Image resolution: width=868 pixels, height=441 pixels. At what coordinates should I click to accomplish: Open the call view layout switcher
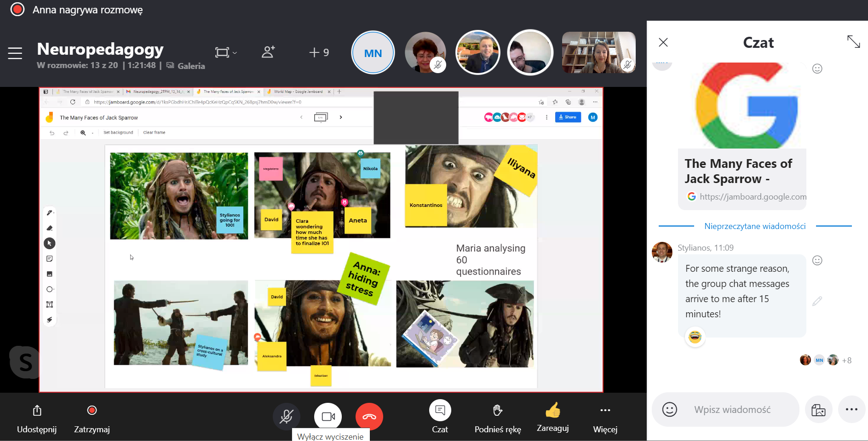point(226,52)
